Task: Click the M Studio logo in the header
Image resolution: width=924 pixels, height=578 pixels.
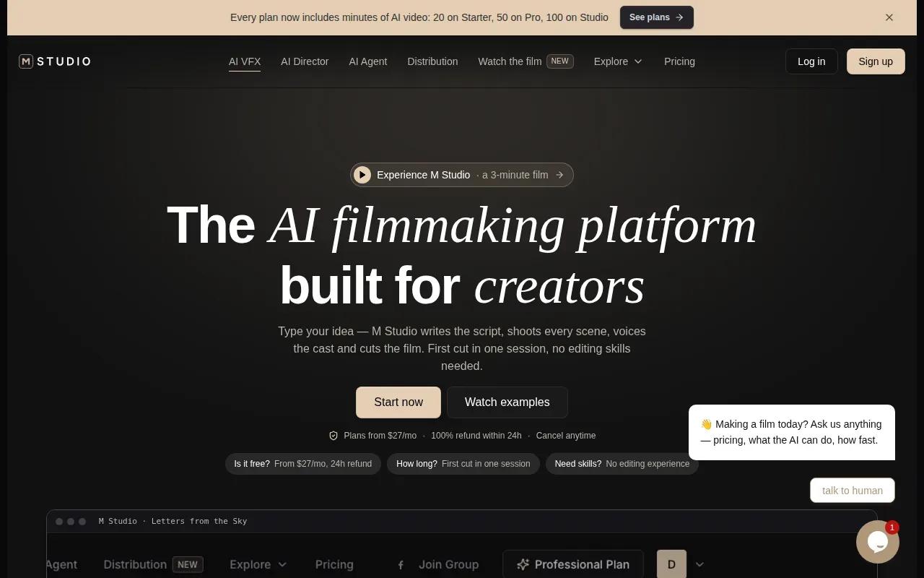Action: [55, 61]
